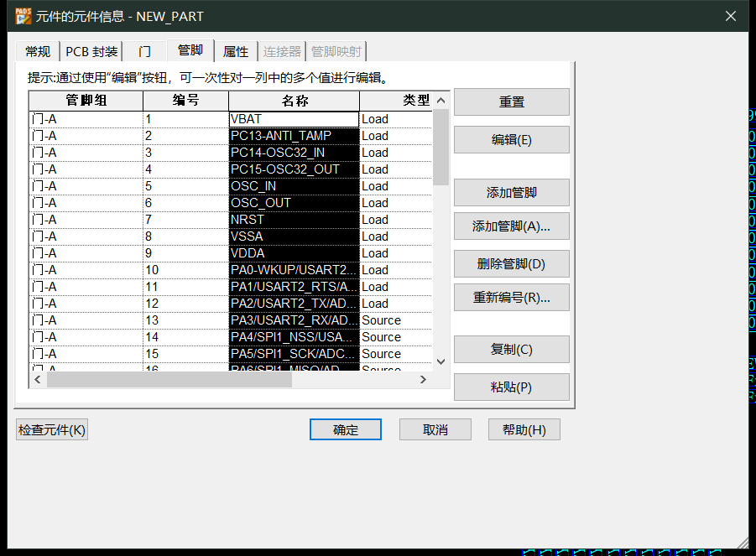Click the Source type cell of pin 13
The width and height of the screenshot is (756, 556).
tap(396, 320)
